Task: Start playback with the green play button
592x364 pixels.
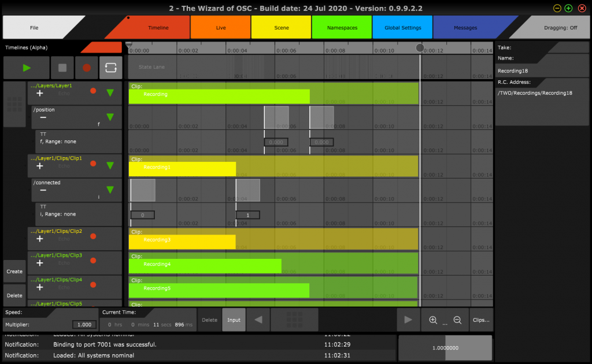Action: [x=27, y=68]
